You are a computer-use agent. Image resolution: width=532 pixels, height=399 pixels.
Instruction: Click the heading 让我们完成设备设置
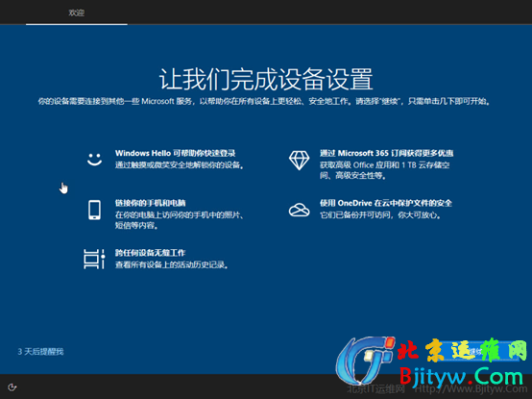coord(266,79)
